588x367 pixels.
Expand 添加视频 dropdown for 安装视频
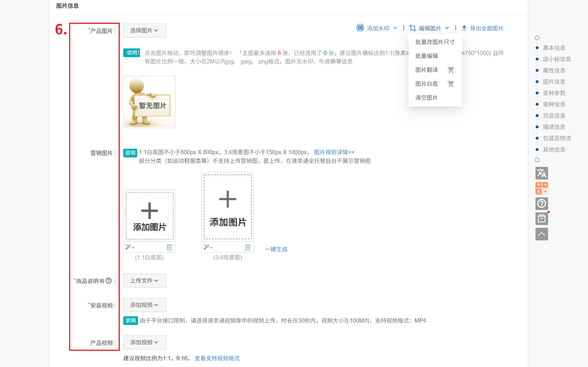click(x=144, y=305)
